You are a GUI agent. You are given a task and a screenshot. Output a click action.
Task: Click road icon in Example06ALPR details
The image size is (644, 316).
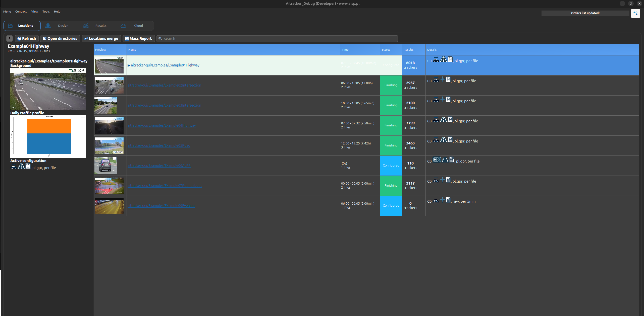[x=445, y=160]
